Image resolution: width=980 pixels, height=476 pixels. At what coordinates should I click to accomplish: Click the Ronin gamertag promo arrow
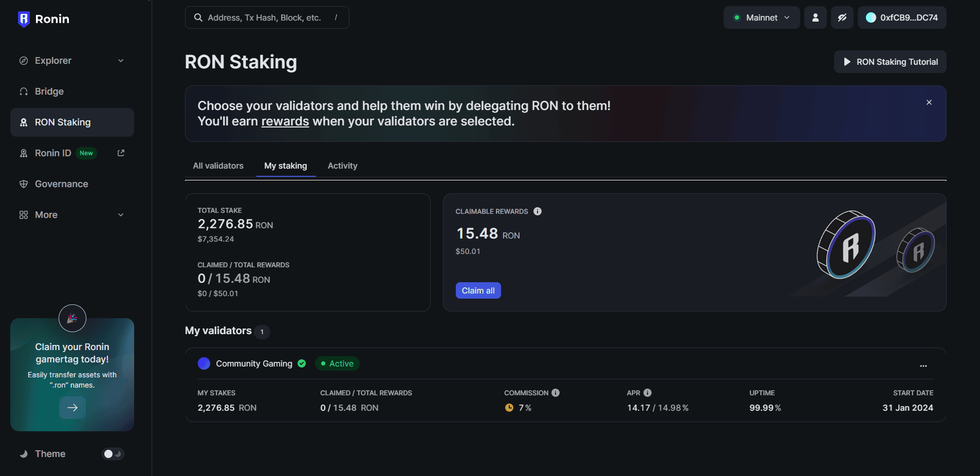pyautogui.click(x=72, y=407)
